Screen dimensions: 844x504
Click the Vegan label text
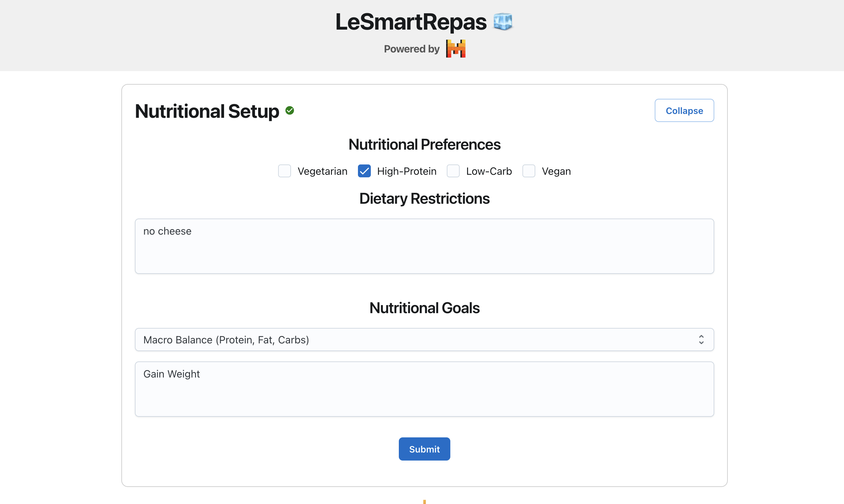[x=556, y=171]
